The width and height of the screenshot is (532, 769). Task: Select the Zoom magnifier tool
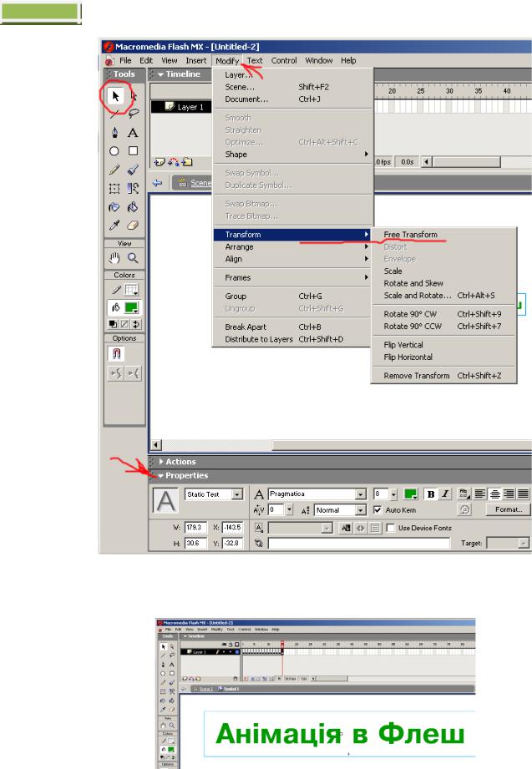[x=133, y=257]
